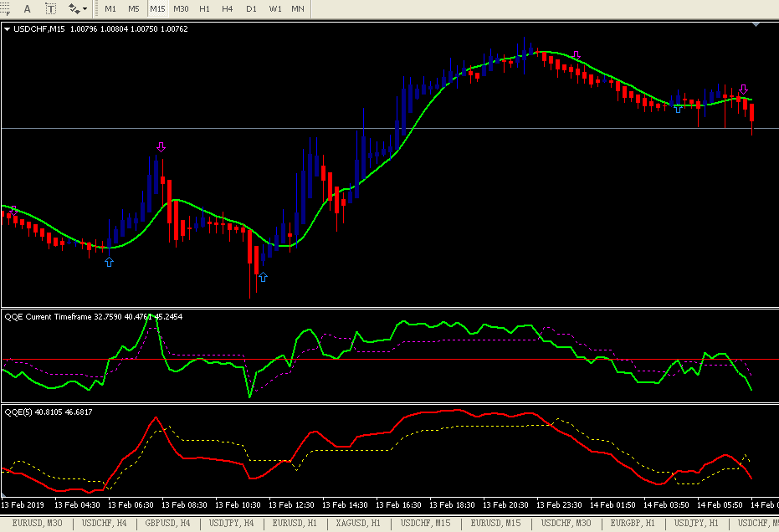Click the magenta sell arrow near 13 Feb 06:30
Viewport: 779px width, 532px height.
click(161, 147)
